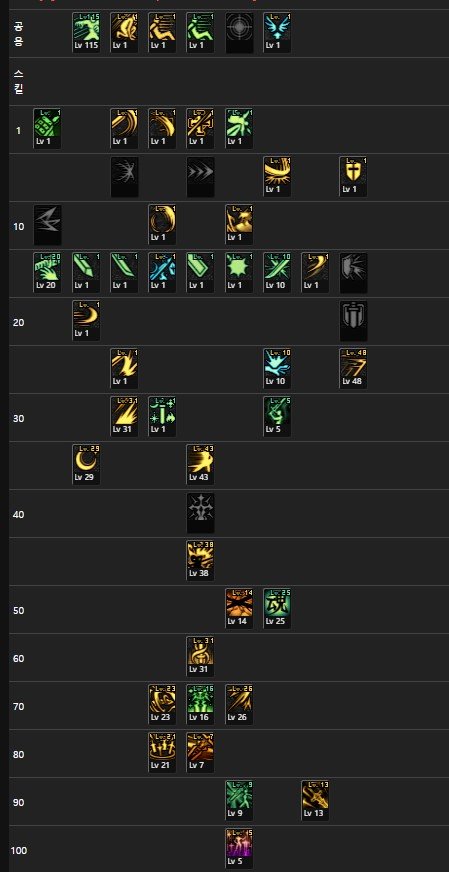449x872 pixels.
Task: Choose the Lv 21 skill icon
Action: (162, 752)
